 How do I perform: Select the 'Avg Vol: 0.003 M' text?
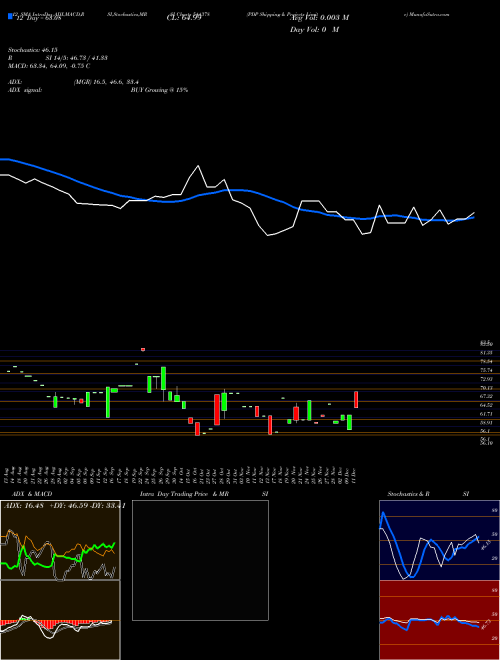coord(319,18)
